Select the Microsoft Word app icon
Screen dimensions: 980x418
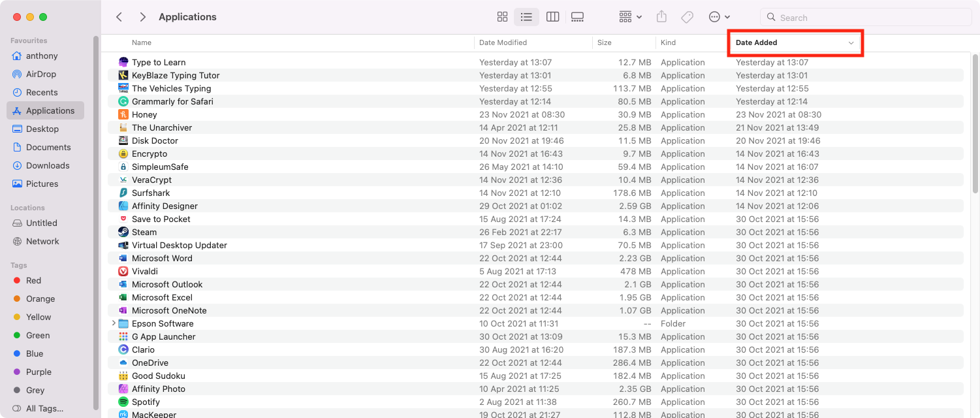click(123, 258)
